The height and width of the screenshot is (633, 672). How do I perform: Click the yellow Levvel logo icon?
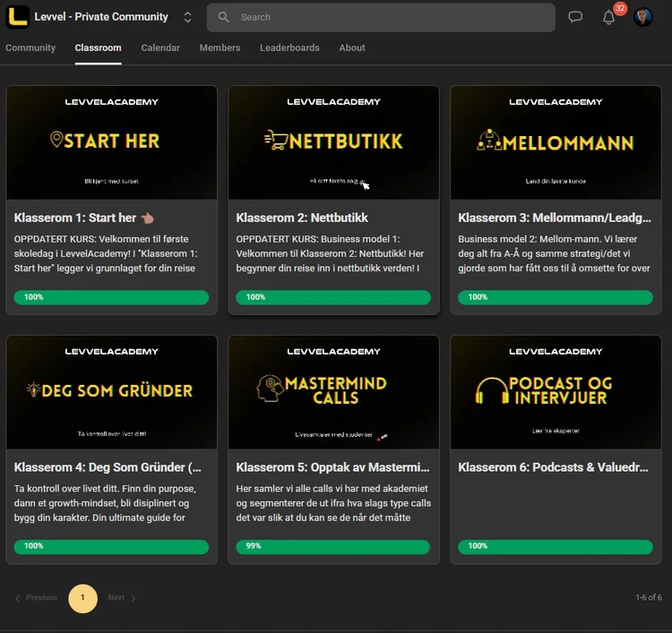(x=17, y=17)
